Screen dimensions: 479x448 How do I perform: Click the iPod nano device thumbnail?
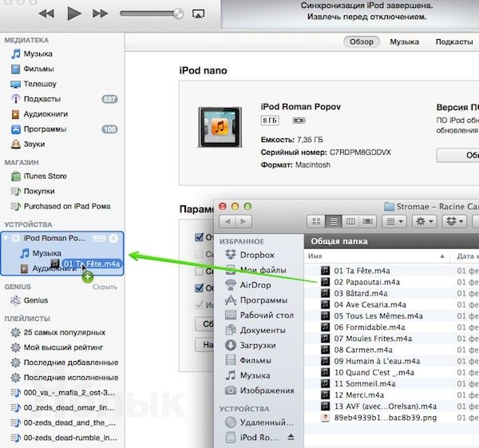(220, 127)
